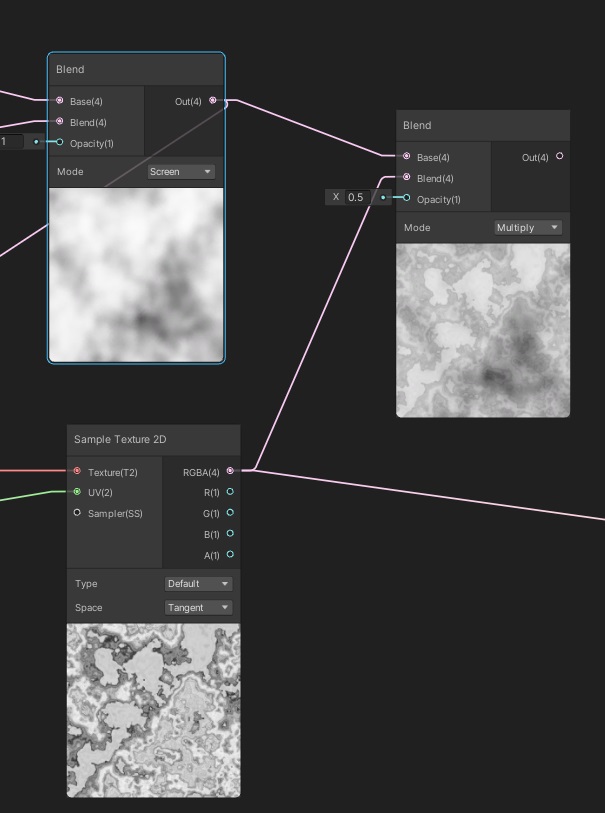This screenshot has height=813, width=605.
Task: Click the R(1) channel output port
Action: coord(230,492)
